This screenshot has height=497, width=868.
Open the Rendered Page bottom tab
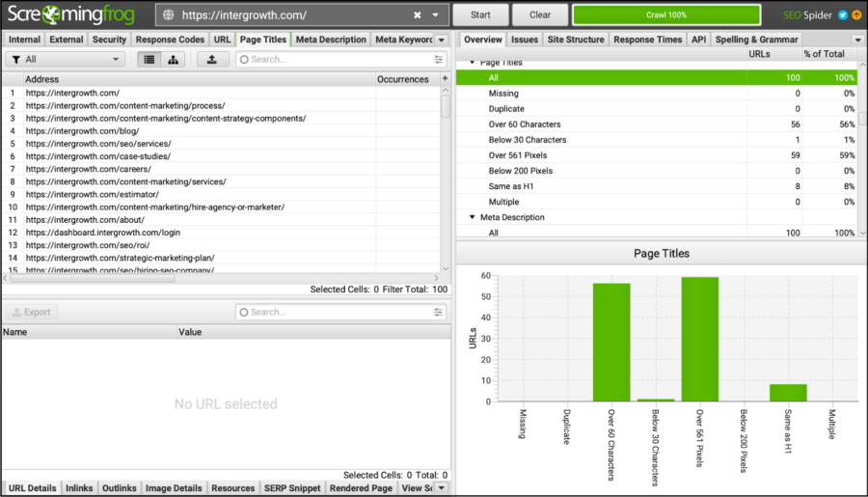pos(361,488)
